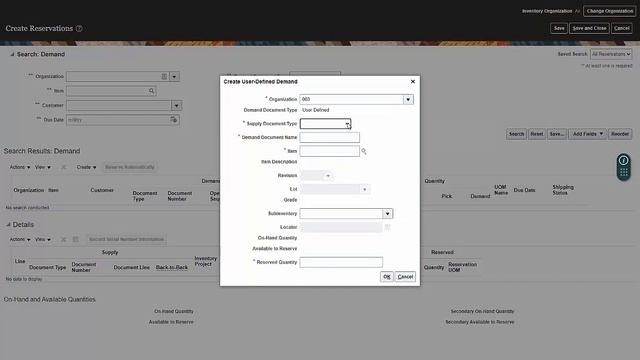Open background Organization search dropdown arrow

[174, 76]
